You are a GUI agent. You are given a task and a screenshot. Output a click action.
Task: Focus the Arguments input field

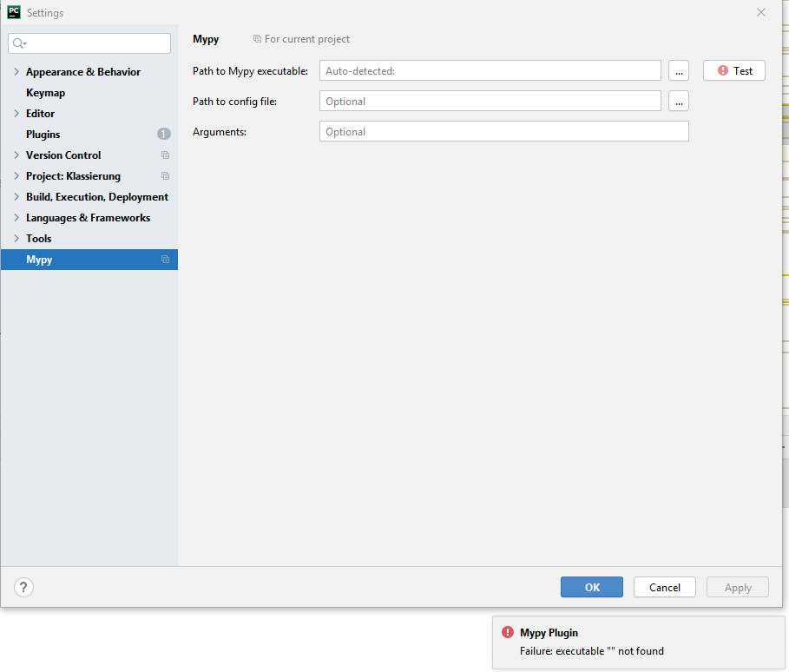click(503, 131)
